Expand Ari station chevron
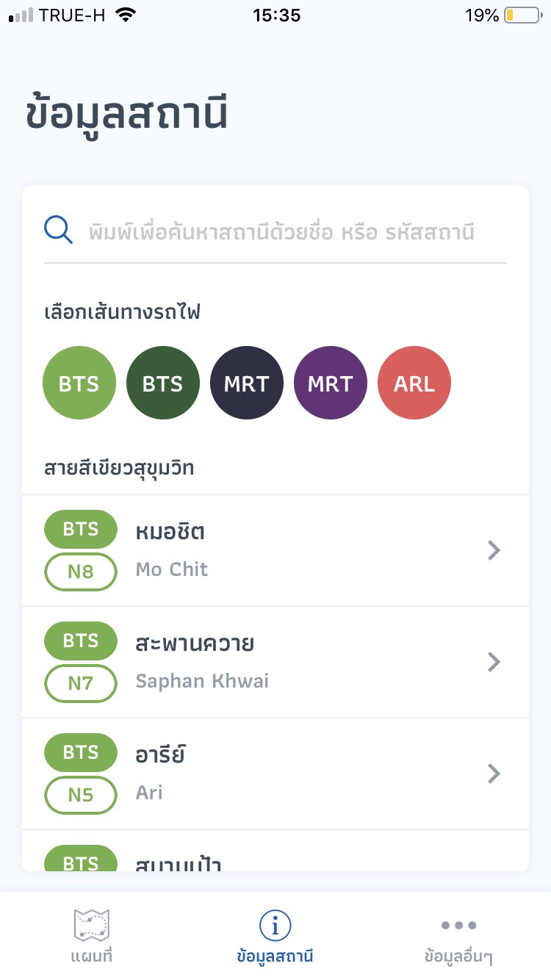Screen dimensions: 551x980 (494, 774)
